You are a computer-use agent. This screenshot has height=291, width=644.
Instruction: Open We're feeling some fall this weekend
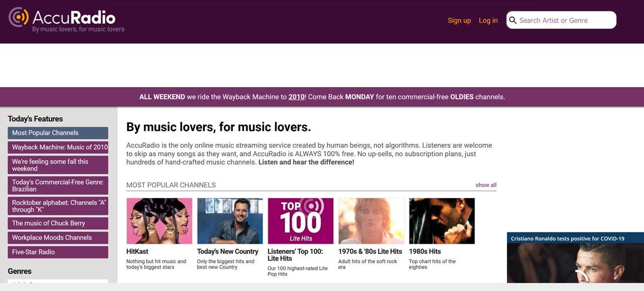pos(58,165)
